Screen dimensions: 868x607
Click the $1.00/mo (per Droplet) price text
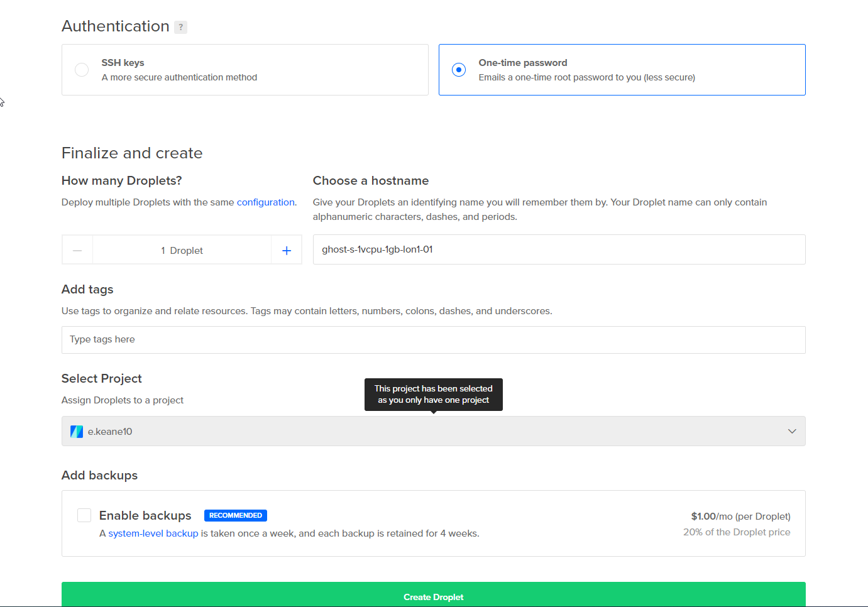coord(740,517)
